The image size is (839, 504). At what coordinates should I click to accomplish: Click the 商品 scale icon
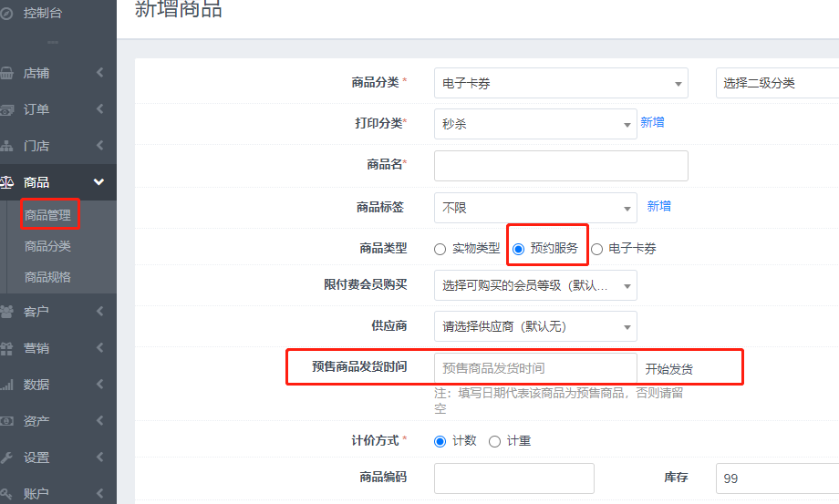coord(6,182)
